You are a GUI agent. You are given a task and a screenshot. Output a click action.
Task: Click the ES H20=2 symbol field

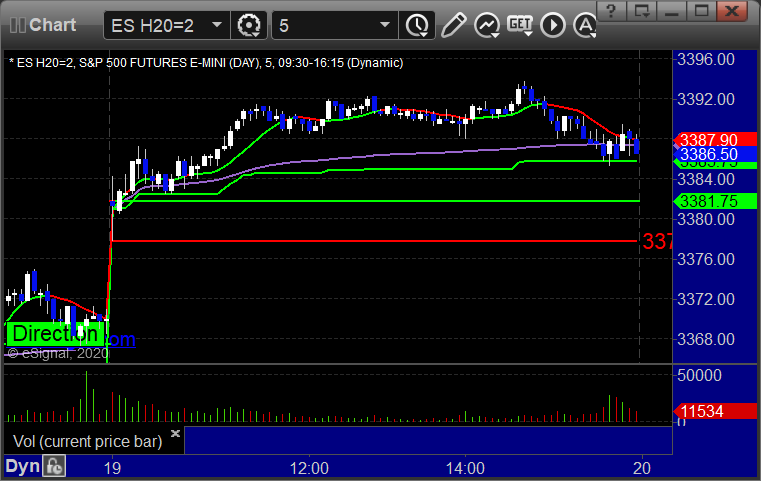[x=166, y=25]
